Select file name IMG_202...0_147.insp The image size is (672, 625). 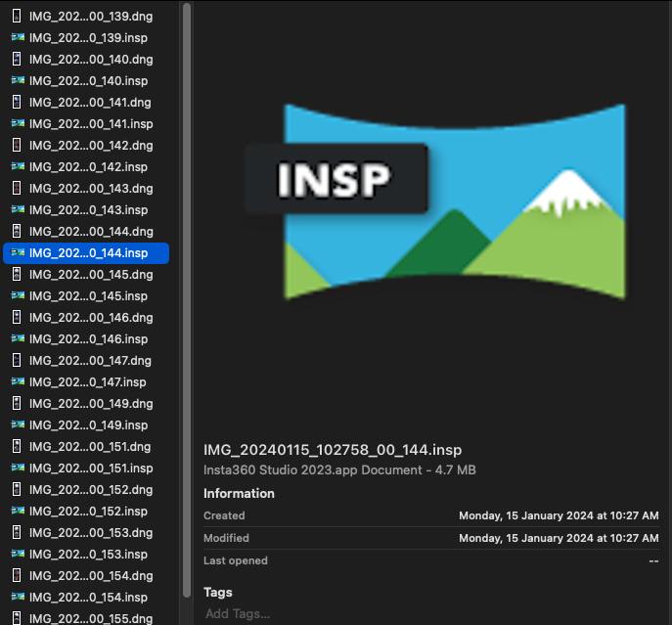tap(87, 381)
